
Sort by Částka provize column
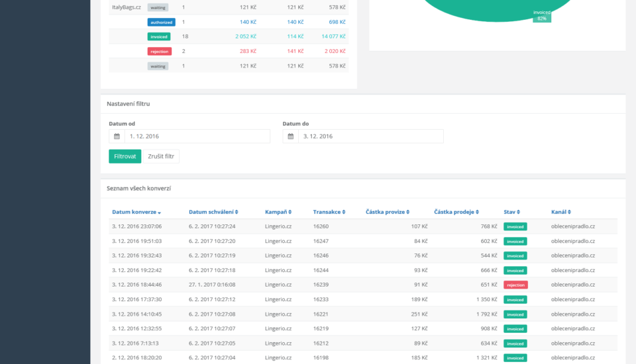[388, 212]
